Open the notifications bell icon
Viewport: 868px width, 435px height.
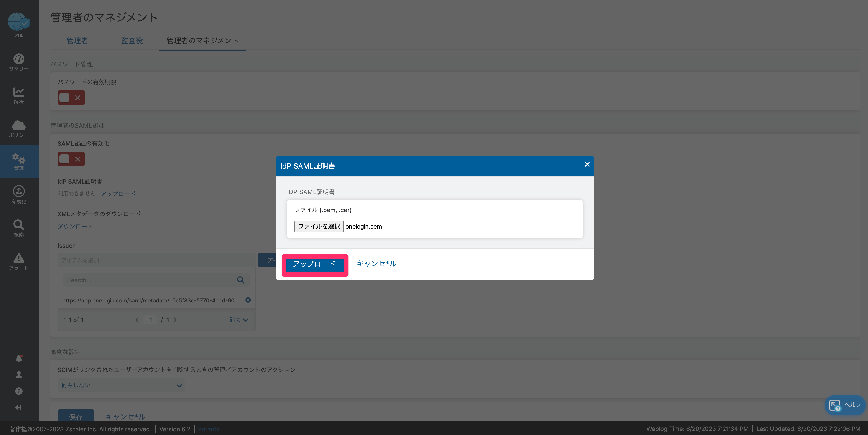[19, 358]
